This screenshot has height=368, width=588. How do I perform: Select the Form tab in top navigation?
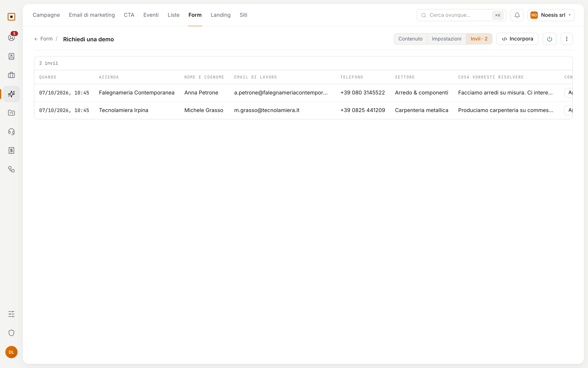(x=195, y=15)
